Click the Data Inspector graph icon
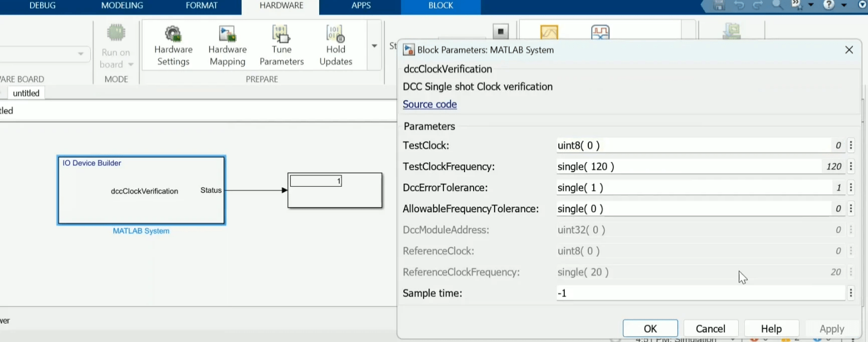The height and width of the screenshot is (342, 868). [x=549, y=33]
